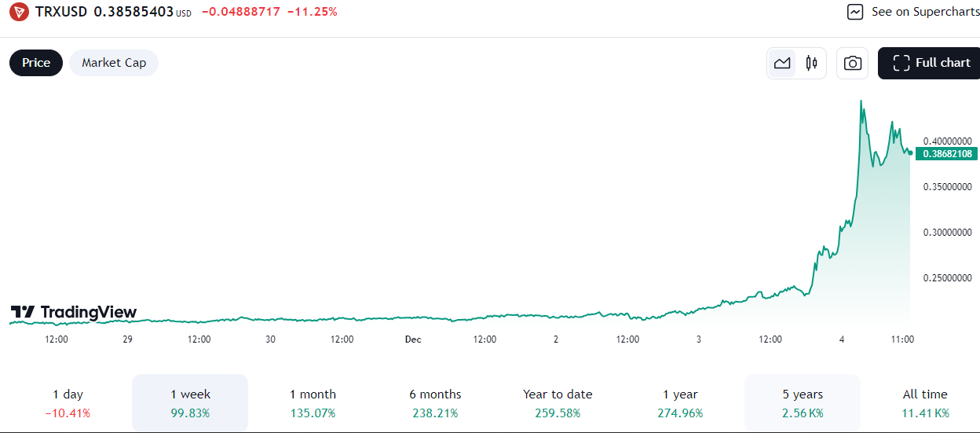Select the Year to date range
The image size is (980, 433).
tap(558, 402)
